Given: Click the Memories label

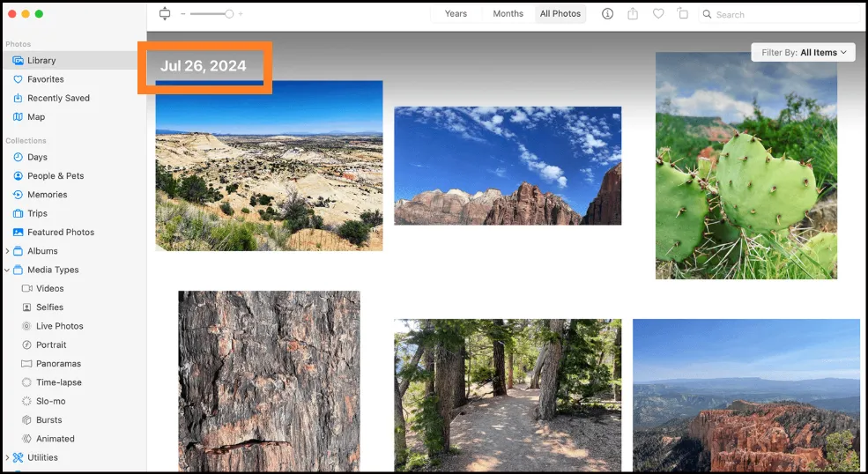Looking at the screenshot, I should tap(48, 195).
